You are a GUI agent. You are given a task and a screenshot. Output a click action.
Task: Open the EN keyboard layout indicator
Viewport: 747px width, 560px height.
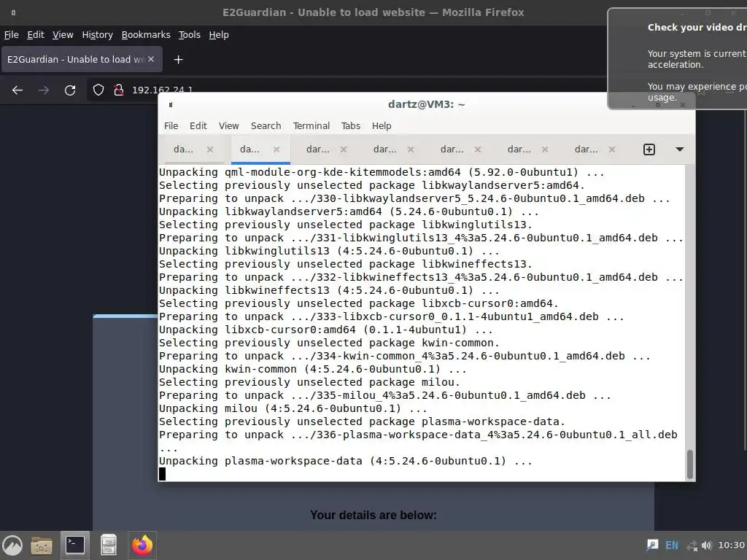click(x=672, y=545)
